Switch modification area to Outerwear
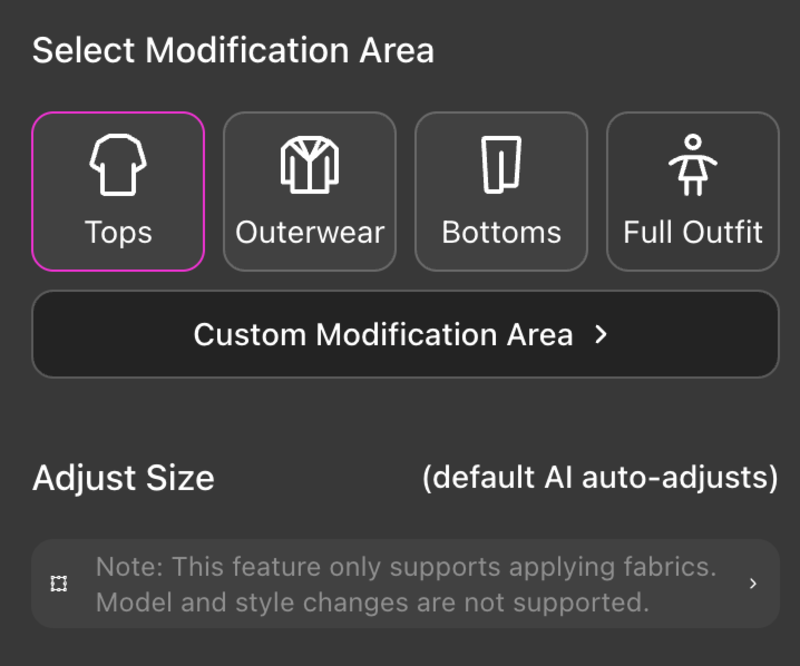Viewport: 800px width, 666px height. tap(309, 190)
